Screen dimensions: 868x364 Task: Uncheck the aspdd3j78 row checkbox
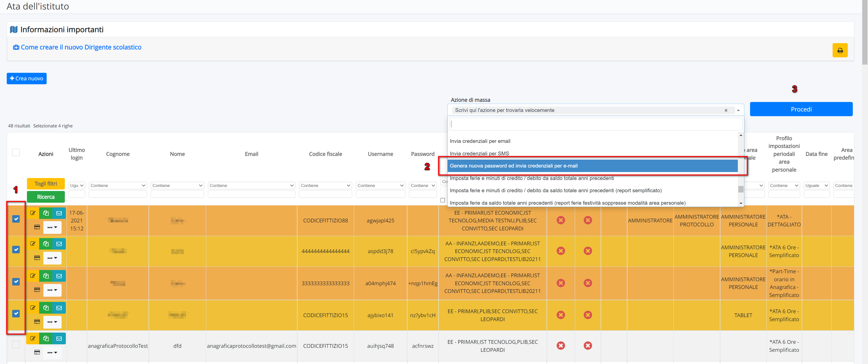16,250
